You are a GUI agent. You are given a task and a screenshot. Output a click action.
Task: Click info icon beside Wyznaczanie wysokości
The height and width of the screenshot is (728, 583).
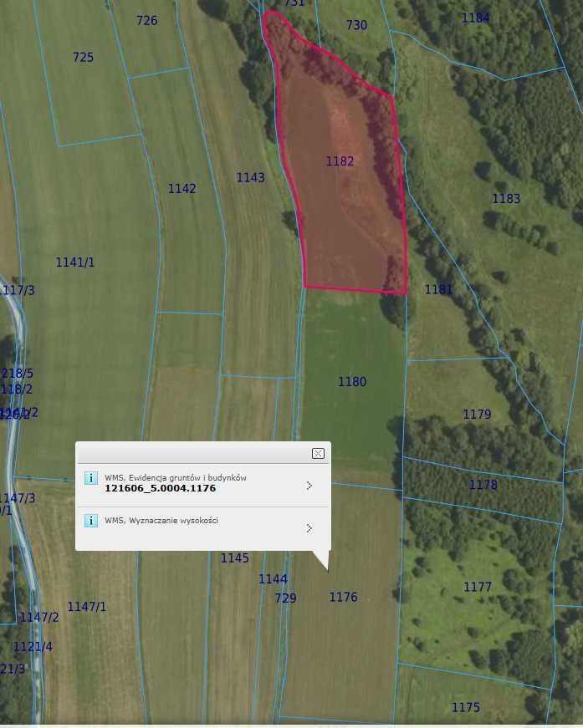pos(91,521)
